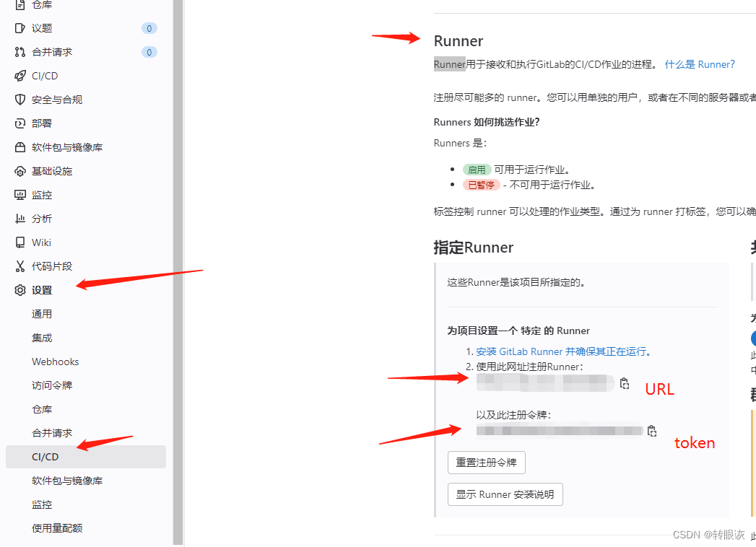Click the 安全与合规 shield icon
The image size is (756, 547).
point(20,99)
